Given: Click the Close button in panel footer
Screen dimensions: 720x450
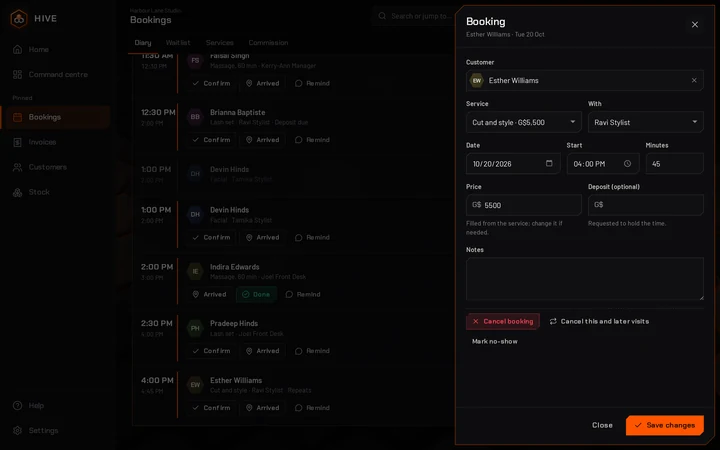Looking at the screenshot, I should click(x=602, y=425).
